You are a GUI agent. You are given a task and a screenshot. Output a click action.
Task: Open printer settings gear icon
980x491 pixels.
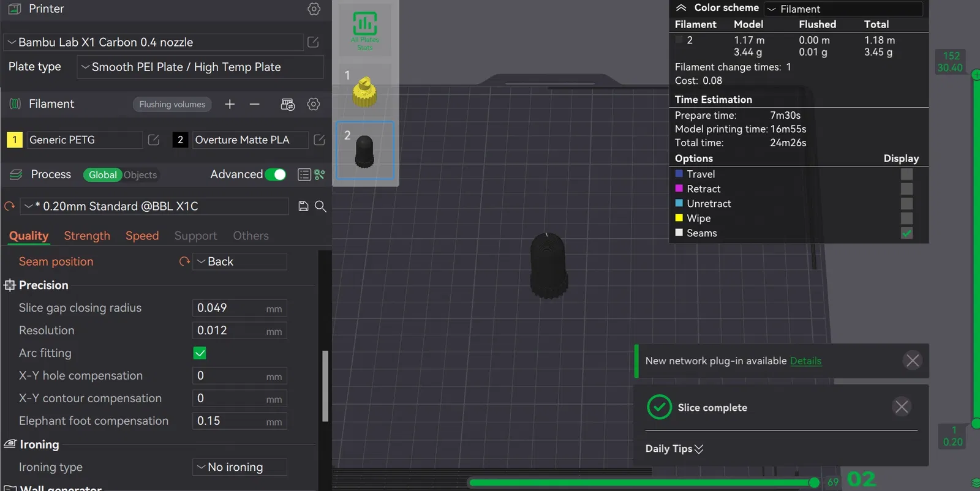point(314,9)
